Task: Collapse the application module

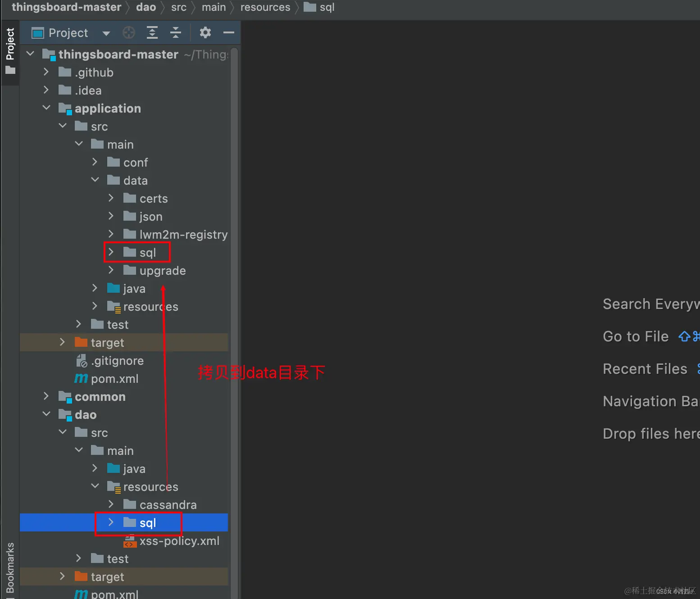Action: [46, 108]
